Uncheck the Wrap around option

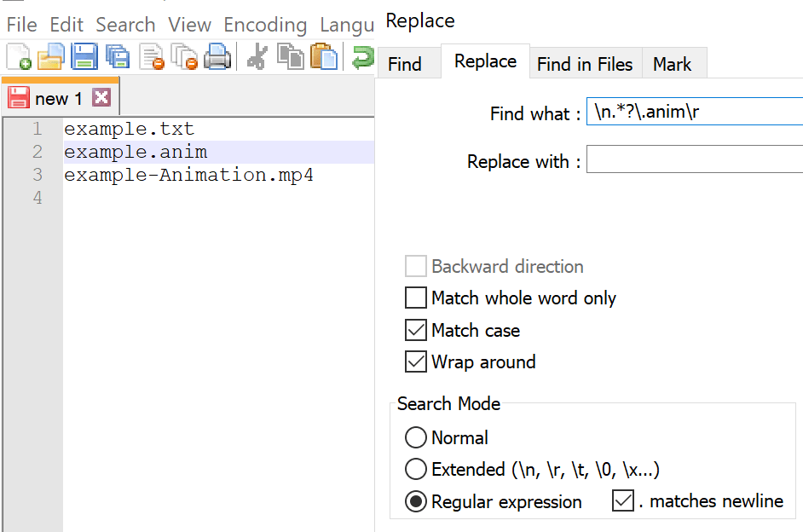point(415,361)
